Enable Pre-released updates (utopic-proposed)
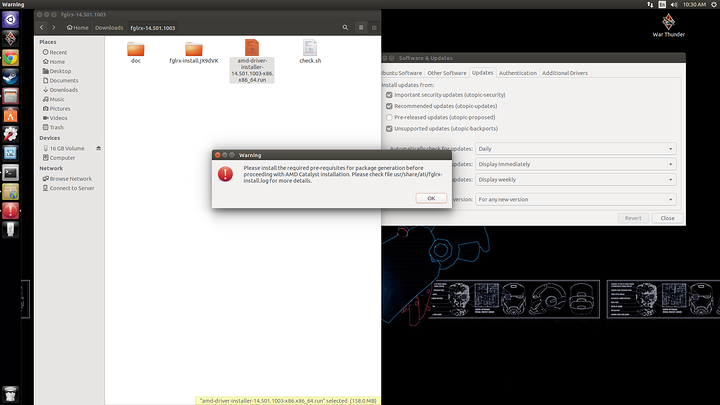Screen dimensions: 720x405 389,117
